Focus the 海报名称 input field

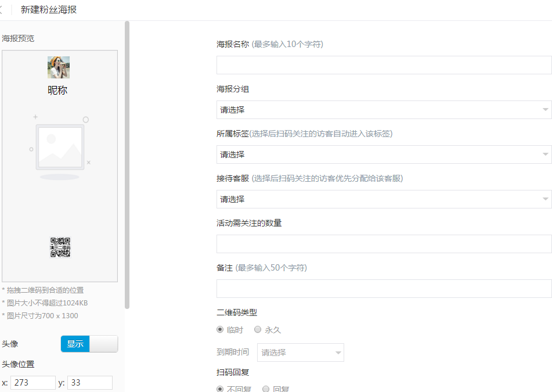pyautogui.click(x=384, y=65)
